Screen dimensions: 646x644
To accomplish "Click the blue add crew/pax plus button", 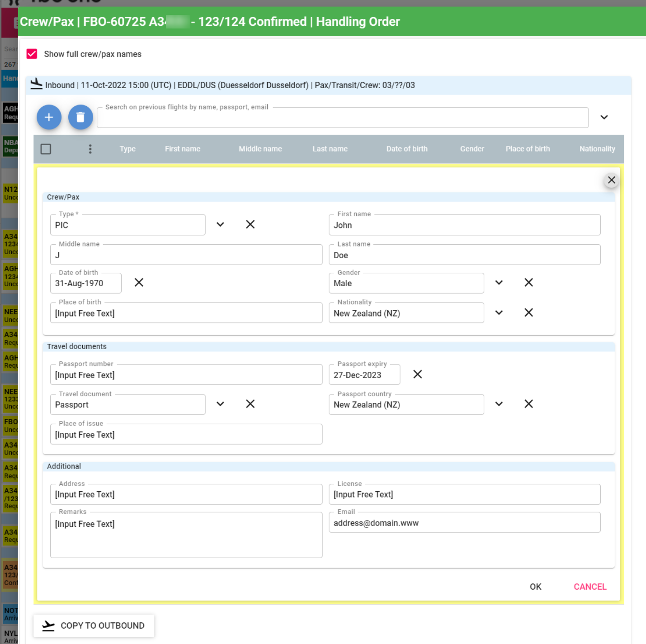I will point(49,117).
